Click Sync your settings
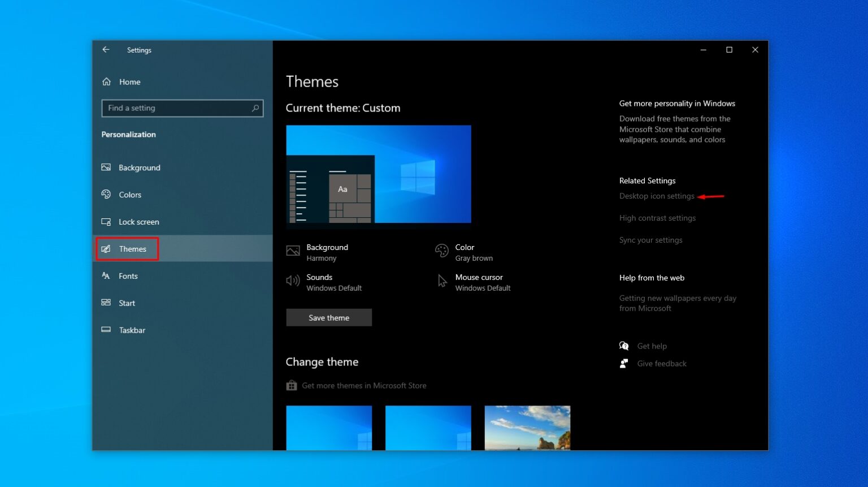Viewport: 868px width, 487px height. (x=650, y=240)
